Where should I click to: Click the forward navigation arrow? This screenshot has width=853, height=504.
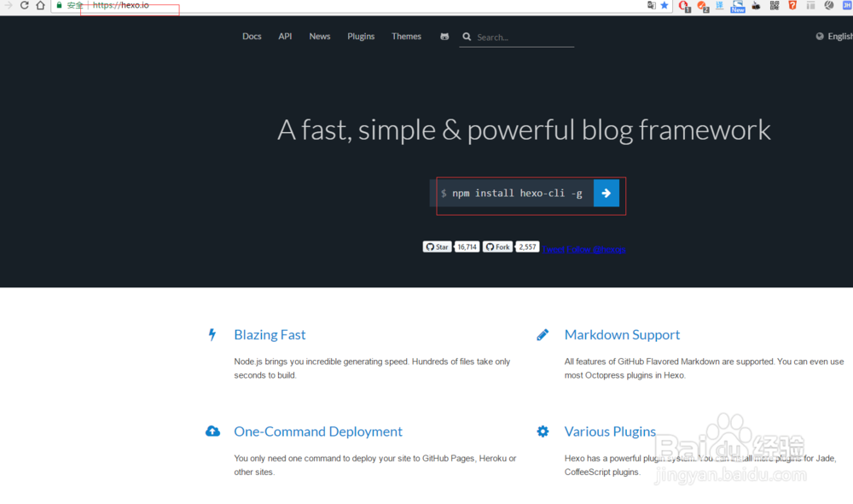(x=9, y=5)
